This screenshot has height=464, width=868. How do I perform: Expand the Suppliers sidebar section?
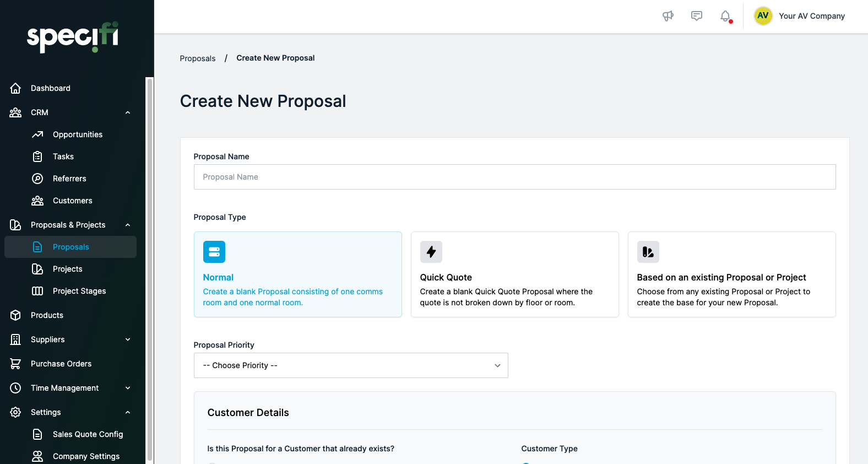[128, 339]
